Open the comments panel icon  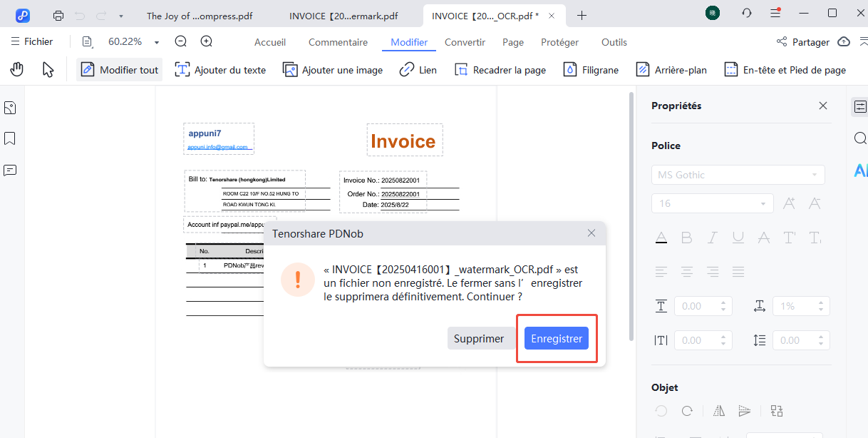pyautogui.click(x=9, y=168)
